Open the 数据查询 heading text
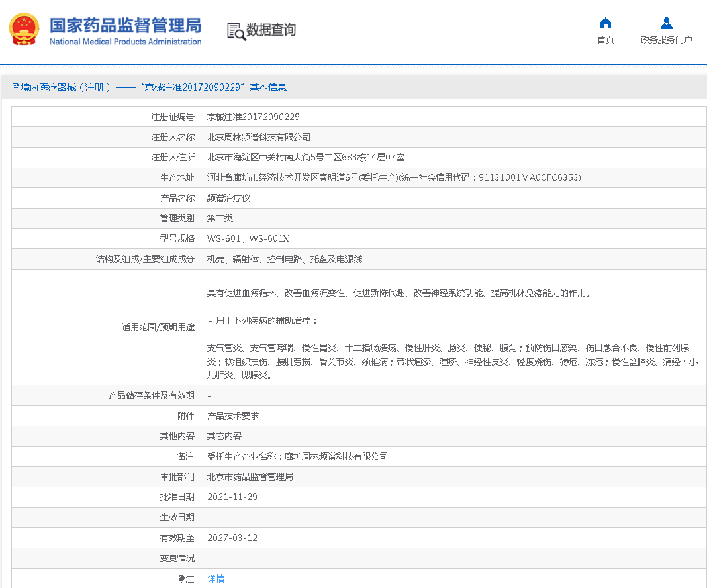This screenshot has width=707, height=588. [x=271, y=30]
